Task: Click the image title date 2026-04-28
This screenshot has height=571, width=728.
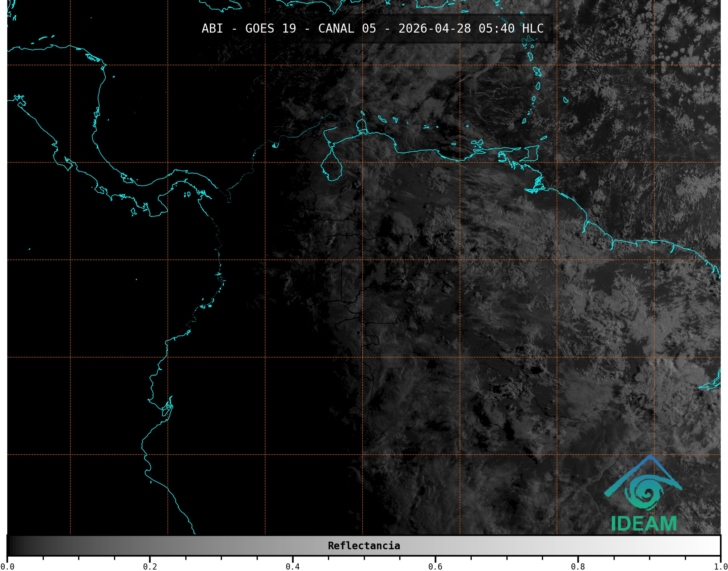Action: (434, 28)
